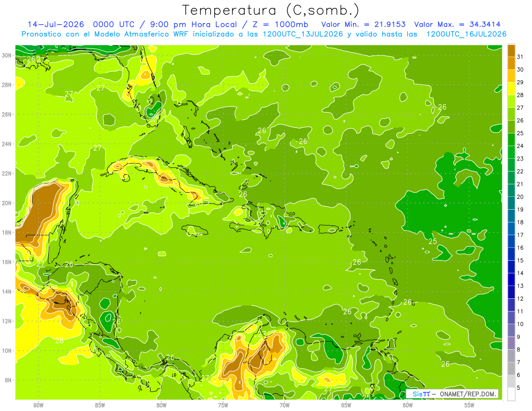Click color scale value "11"
The image size is (532, 411).
pyautogui.click(x=520, y=311)
